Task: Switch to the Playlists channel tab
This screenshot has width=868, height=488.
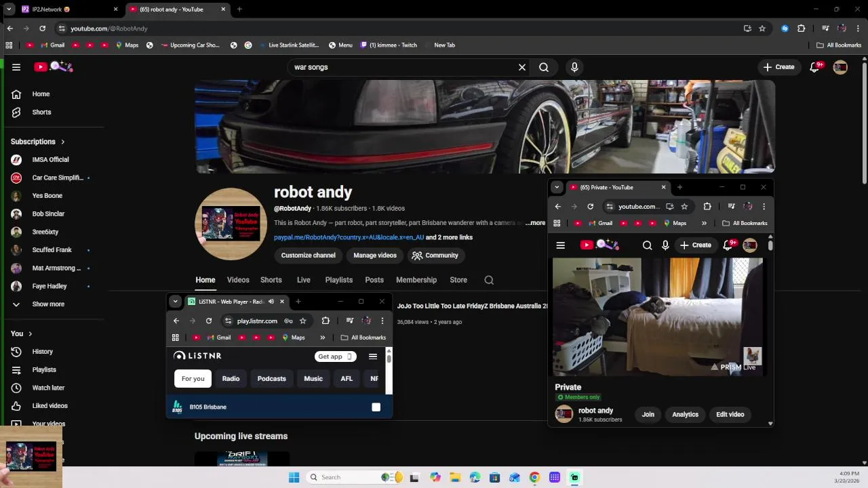Action: coord(338,280)
